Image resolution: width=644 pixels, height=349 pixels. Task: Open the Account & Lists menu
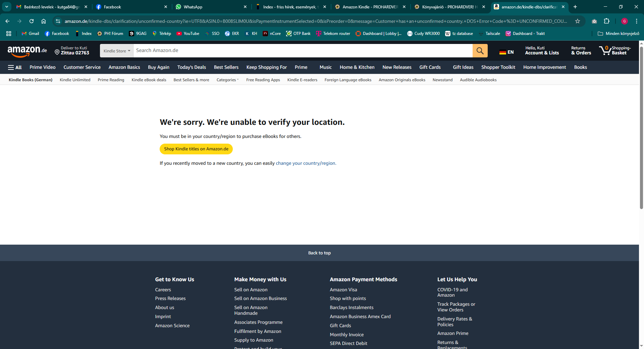coord(542,51)
